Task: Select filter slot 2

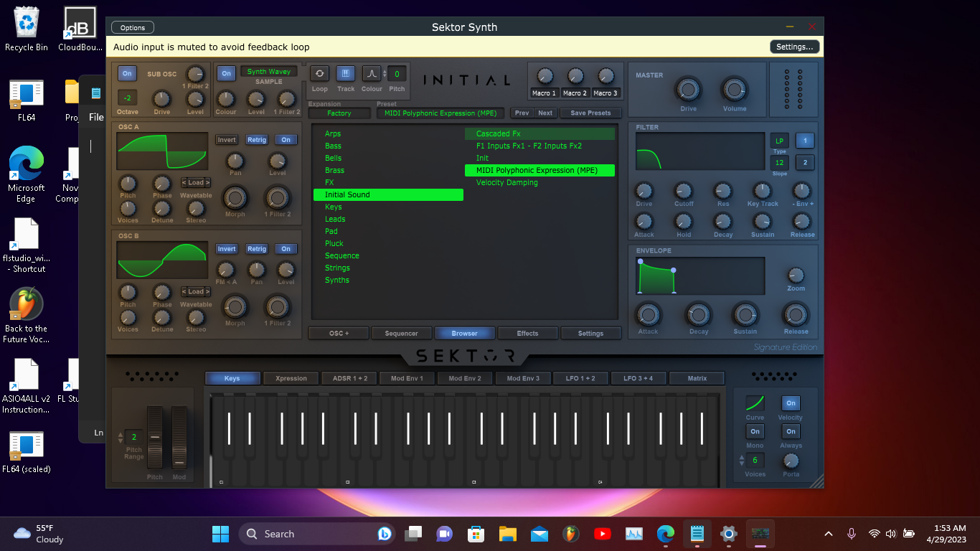Action: (x=804, y=163)
